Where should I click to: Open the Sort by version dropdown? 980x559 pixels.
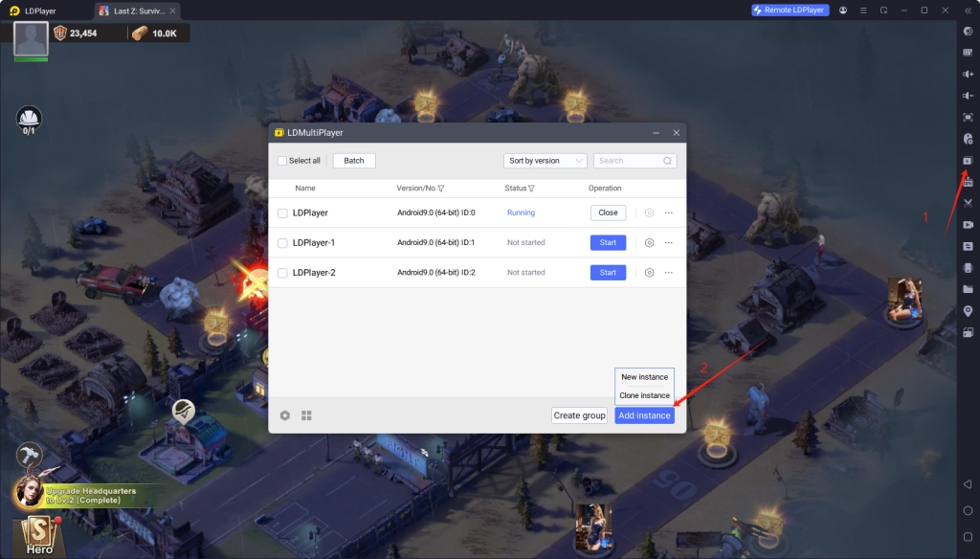546,161
